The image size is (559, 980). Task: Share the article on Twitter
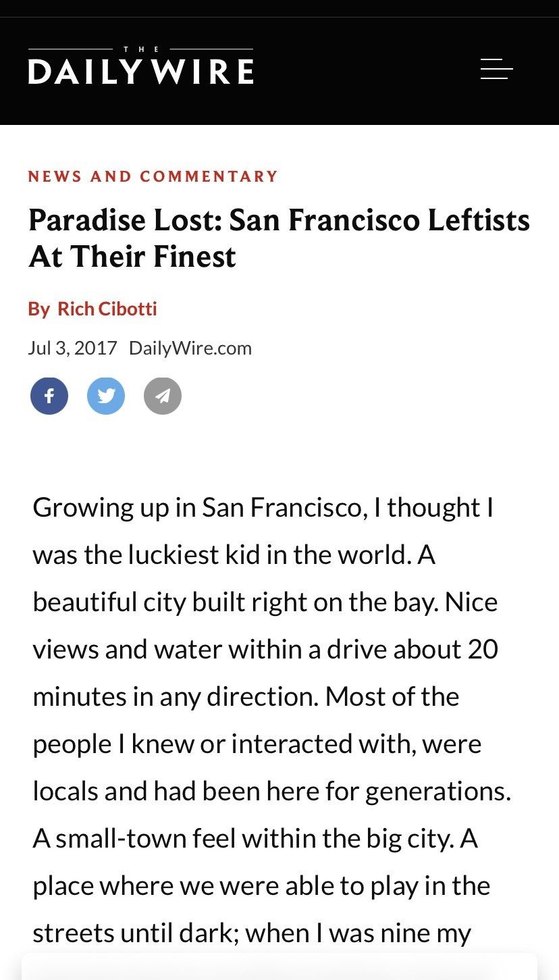point(106,396)
